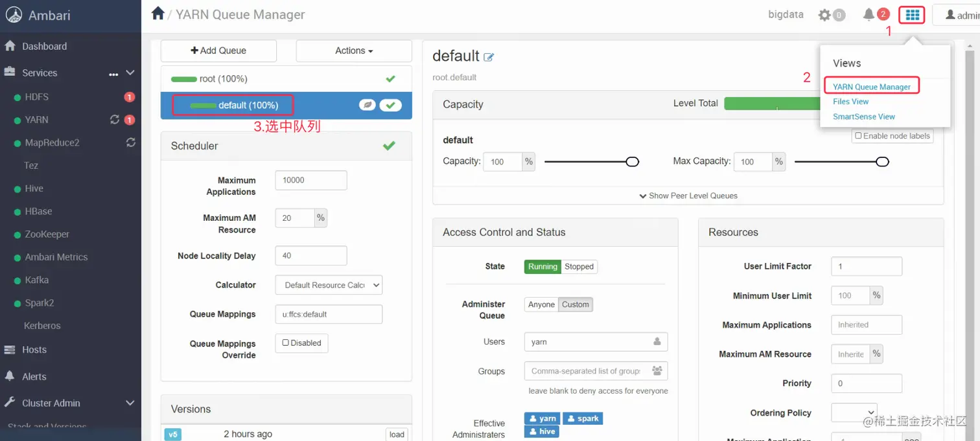Open the Services ellipsis menu
Screen dimensions: 980x441
click(x=113, y=73)
